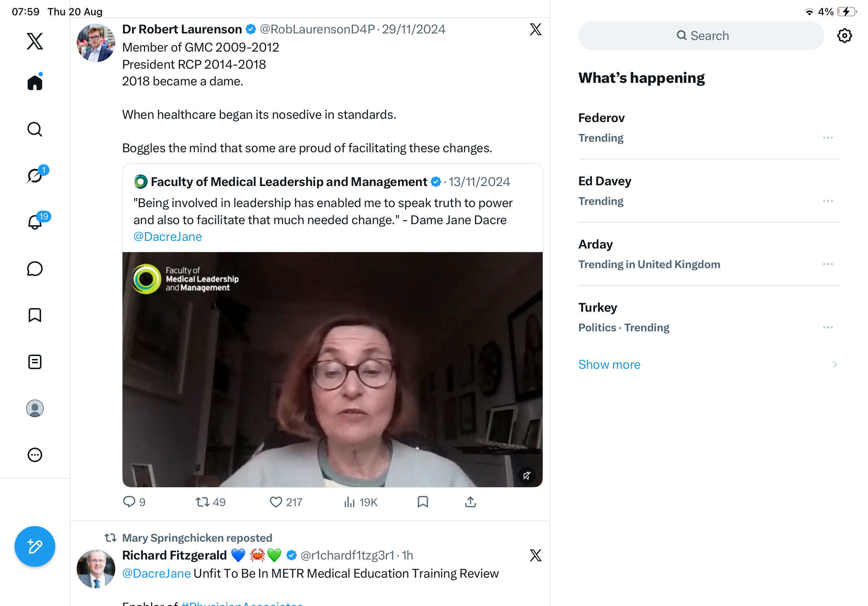
Task: Compose a new post with the blue button
Action: pyautogui.click(x=35, y=546)
